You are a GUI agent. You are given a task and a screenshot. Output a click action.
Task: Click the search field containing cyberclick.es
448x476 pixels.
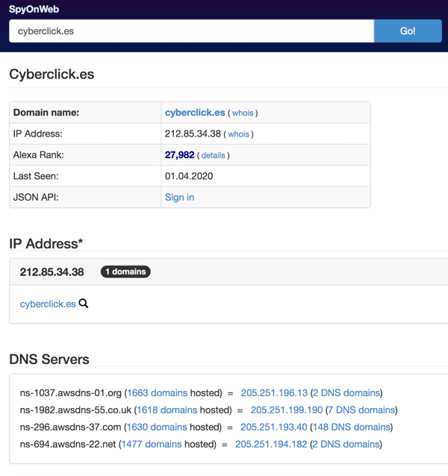(x=192, y=31)
